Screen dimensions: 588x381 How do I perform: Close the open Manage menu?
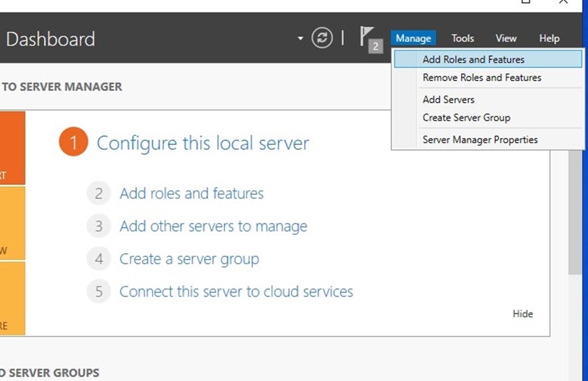413,38
